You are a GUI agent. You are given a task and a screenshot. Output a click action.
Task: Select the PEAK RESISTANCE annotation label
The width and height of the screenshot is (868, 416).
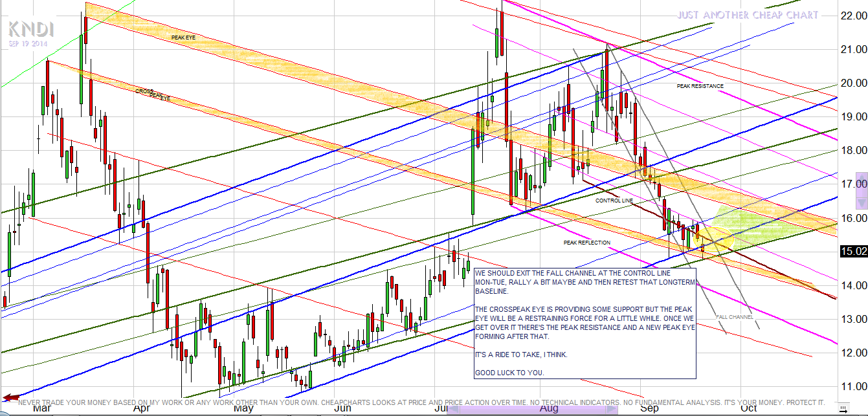(x=700, y=86)
